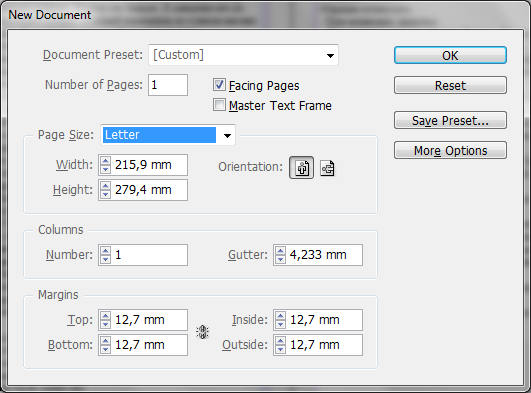
Task: Increase Width with up stepper arrow
Action: click(106, 161)
